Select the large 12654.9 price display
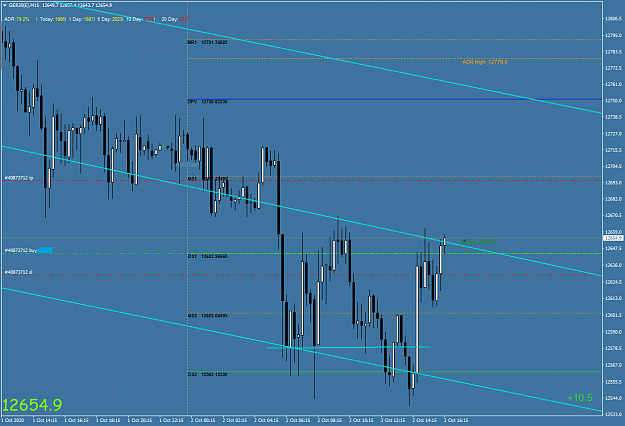The width and height of the screenshot is (625, 426). tap(32, 405)
